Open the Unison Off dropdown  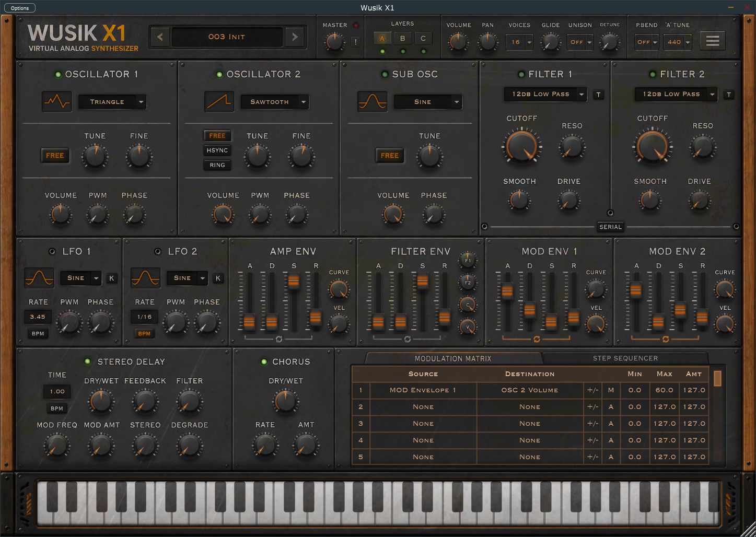click(580, 42)
